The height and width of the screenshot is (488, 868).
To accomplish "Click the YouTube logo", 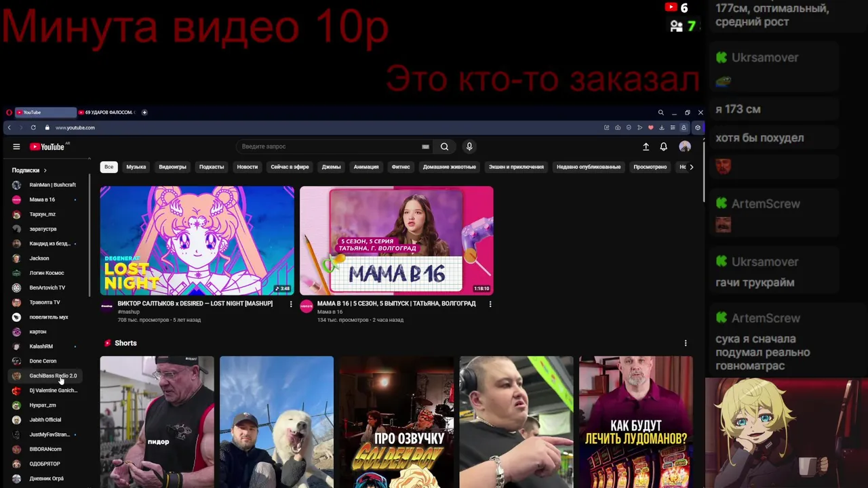I will point(47,146).
